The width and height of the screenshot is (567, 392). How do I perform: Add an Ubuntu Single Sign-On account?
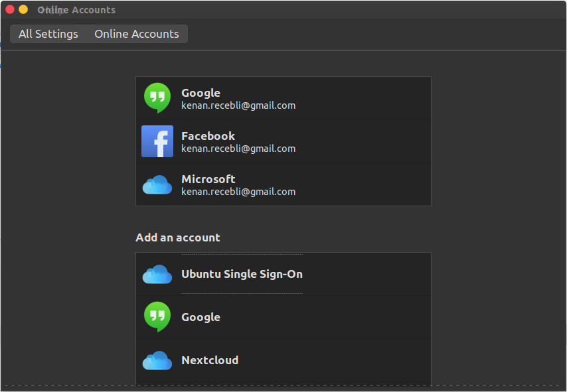tap(242, 274)
